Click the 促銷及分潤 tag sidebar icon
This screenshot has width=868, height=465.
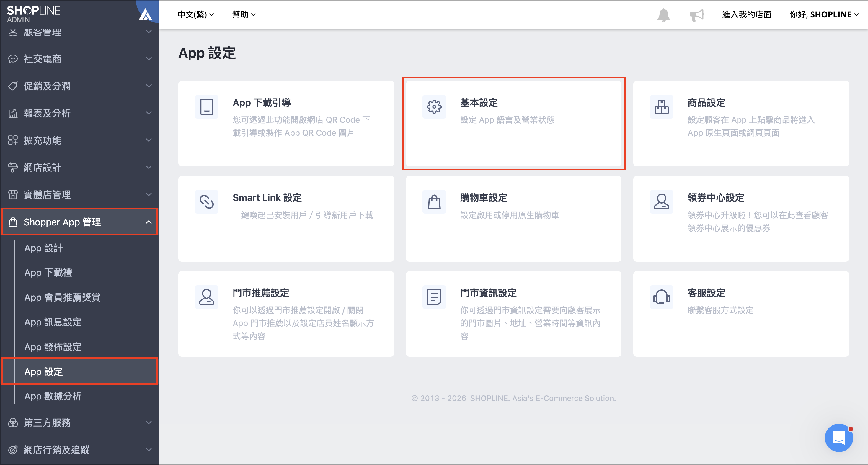click(x=13, y=86)
